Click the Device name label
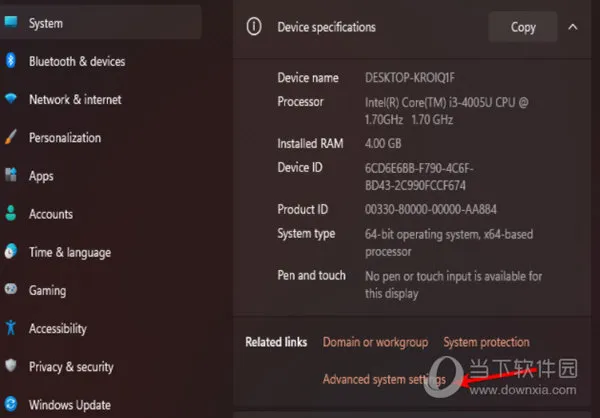The width and height of the screenshot is (600, 418). pyautogui.click(x=308, y=78)
